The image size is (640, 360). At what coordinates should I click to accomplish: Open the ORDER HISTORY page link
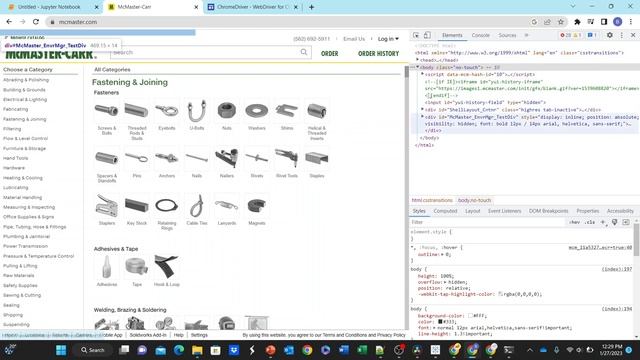378,53
